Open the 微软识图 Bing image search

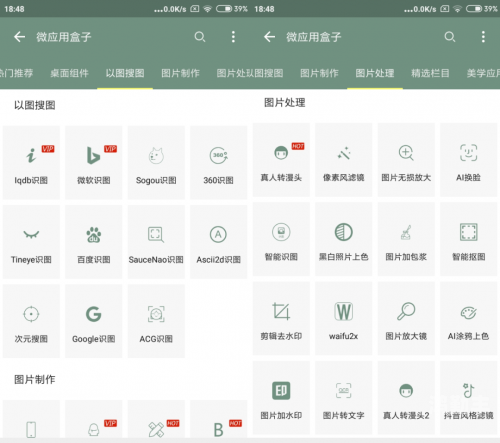(94, 162)
